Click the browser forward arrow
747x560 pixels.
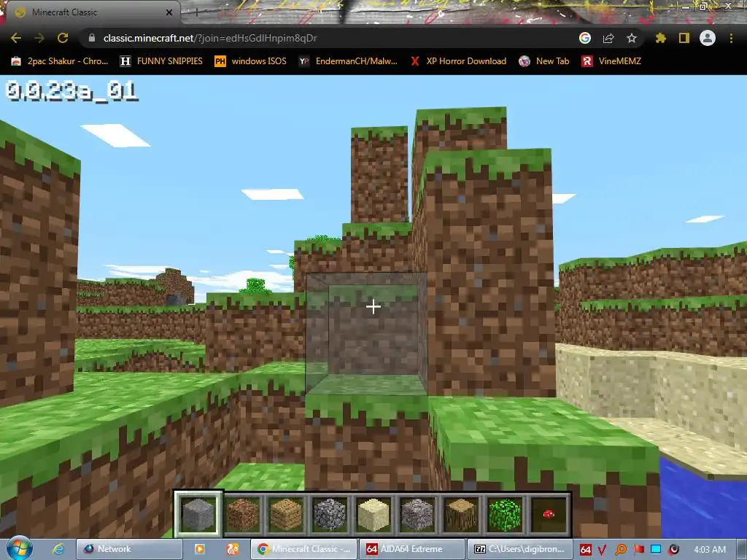coord(39,38)
